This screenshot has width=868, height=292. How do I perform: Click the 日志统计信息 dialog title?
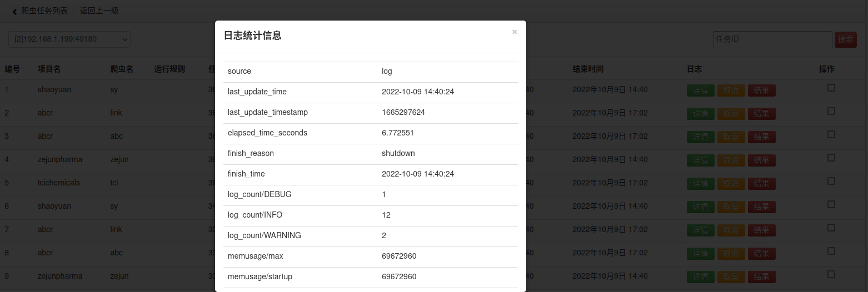[x=252, y=36]
